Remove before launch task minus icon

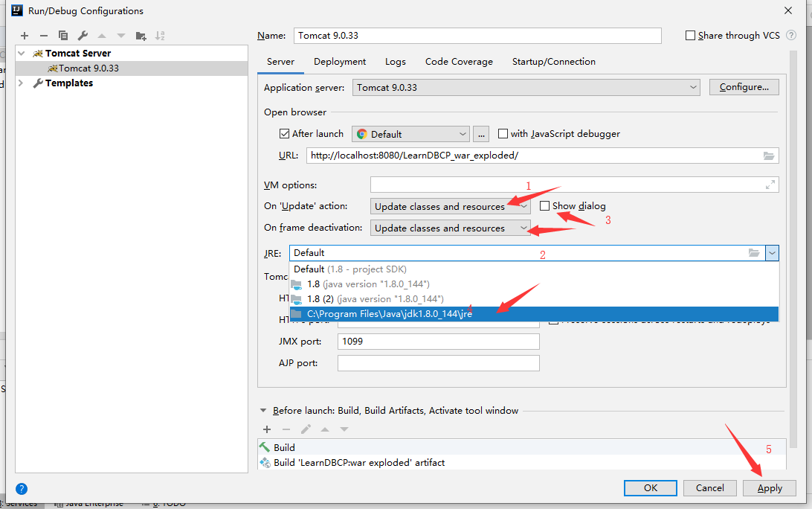point(286,429)
